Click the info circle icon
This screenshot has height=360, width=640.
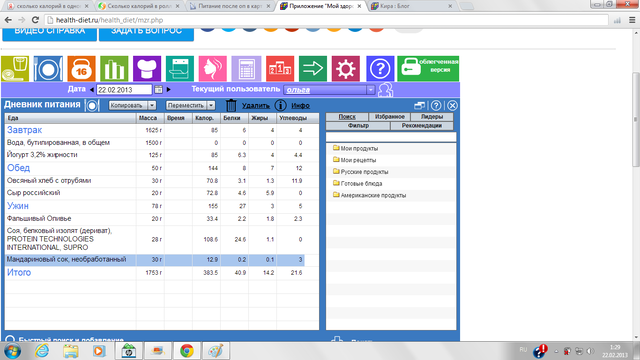(x=280, y=105)
